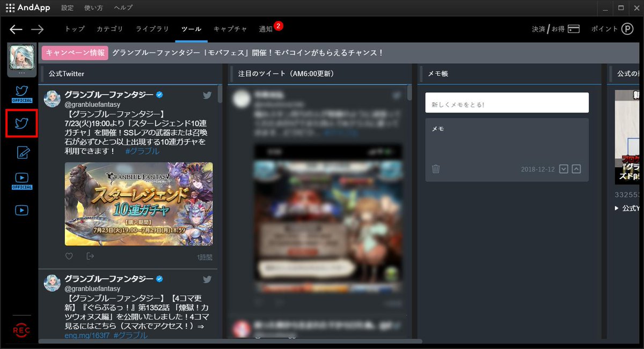Viewport: 644px width, 349px height.
Task: Select the メモ note card text
Action: [438, 129]
